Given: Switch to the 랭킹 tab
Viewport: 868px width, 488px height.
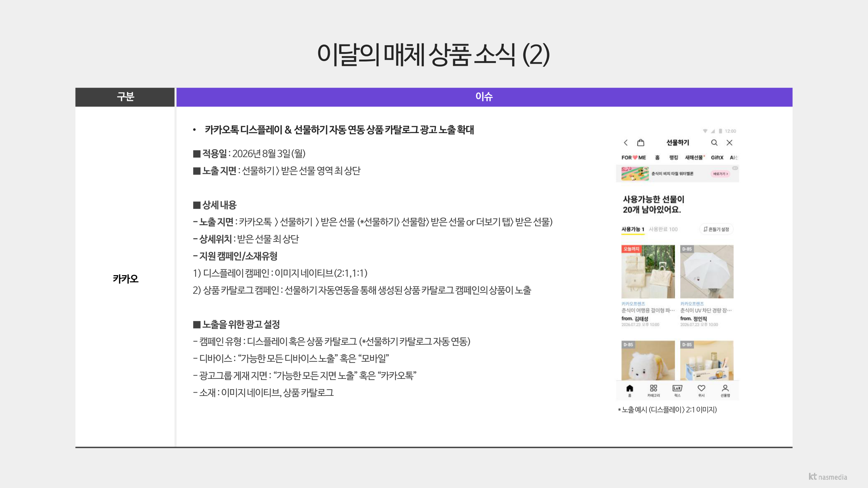Looking at the screenshot, I should tap(673, 158).
